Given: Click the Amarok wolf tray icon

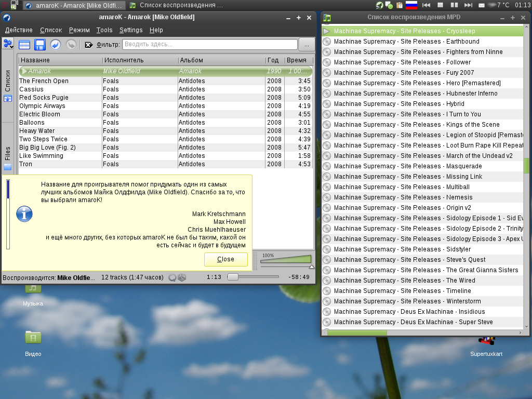Looking at the screenshot, I should point(379,5).
